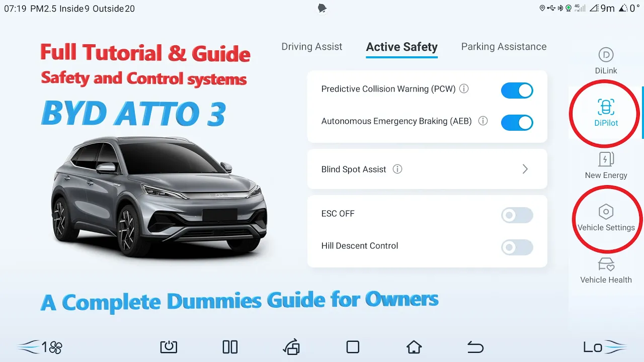Expand Blind Spot Assist chevron
Image resolution: width=644 pixels, height=362 pixels.
pos(525,169)
